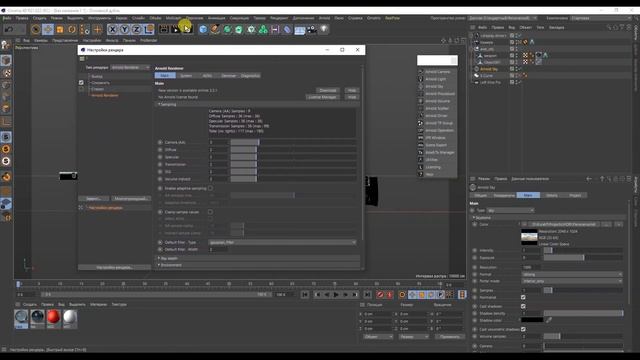Select the red material ball
Screen dimensions: 640x360
(53, 317)
